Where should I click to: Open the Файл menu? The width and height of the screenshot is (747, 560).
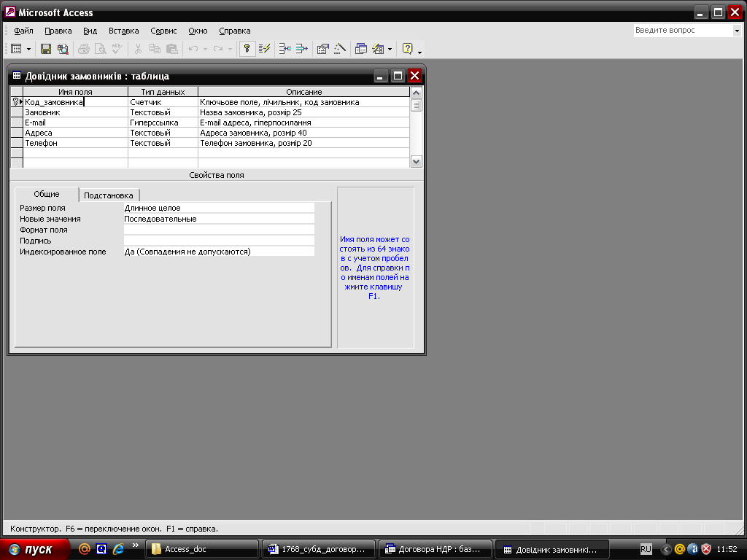pyautogui.click(x=23, y=31)
